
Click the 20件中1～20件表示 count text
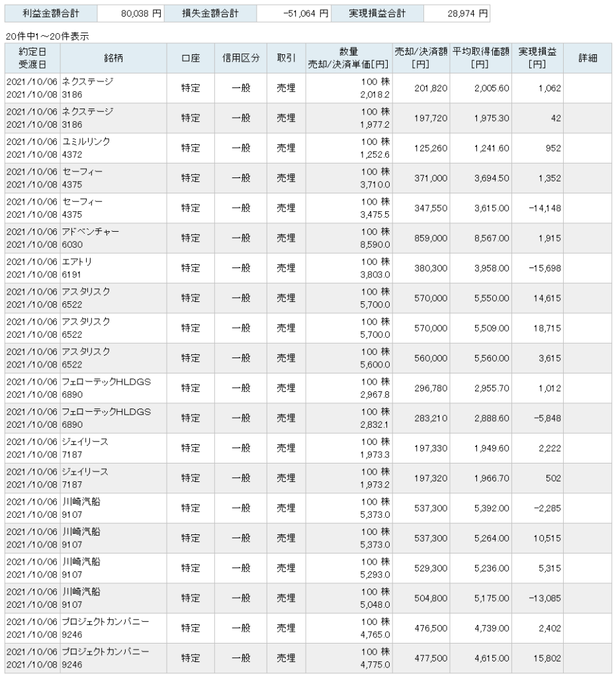(x=48, y=36)
